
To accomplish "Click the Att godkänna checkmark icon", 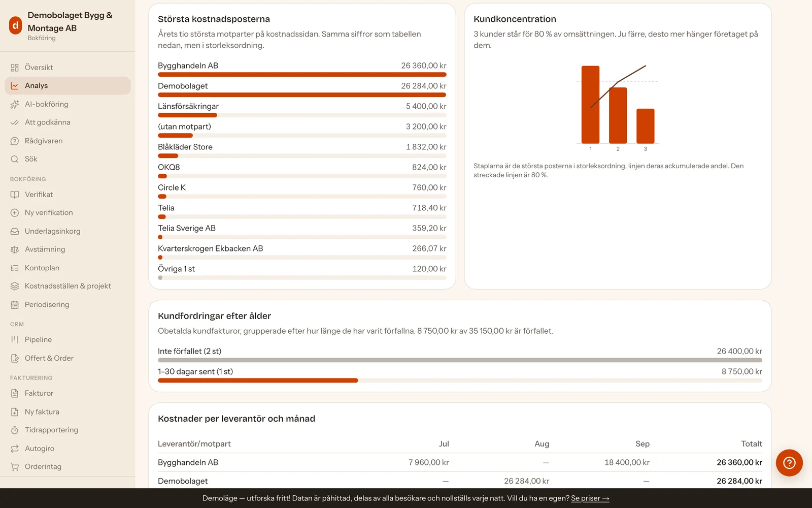I will pyautogui.click(x=15, y=122).
